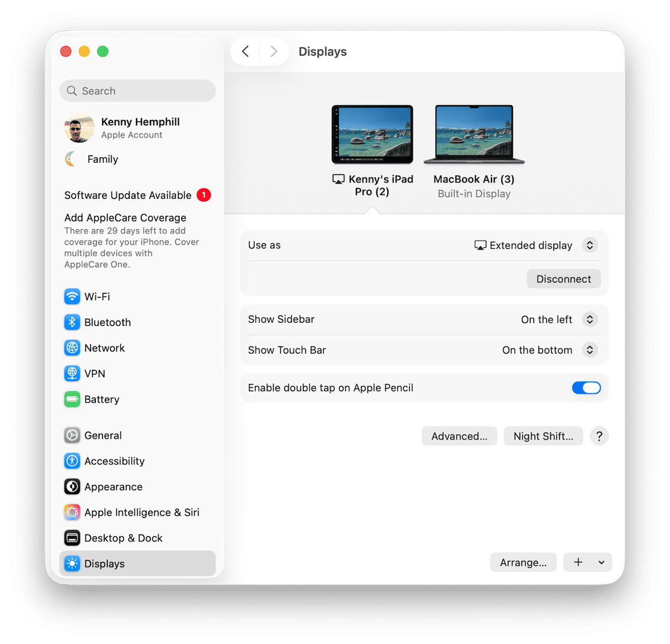670x644 pixels.
Task: Click the green zoom window button
Action: (102, 51)
